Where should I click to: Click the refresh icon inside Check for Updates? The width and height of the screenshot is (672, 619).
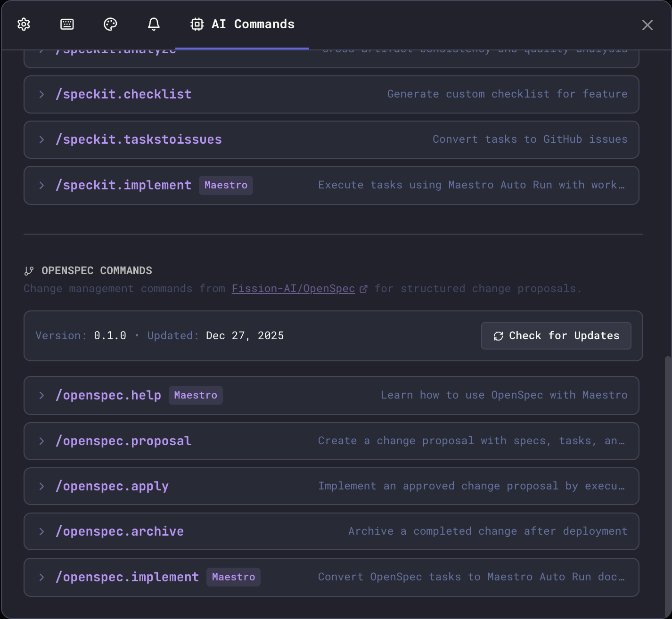[498, 336]
